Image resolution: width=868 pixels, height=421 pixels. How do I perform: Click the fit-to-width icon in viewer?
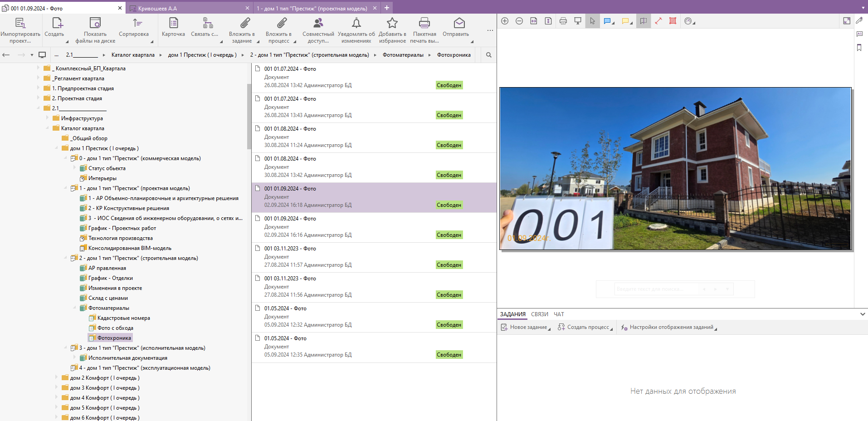[x=534, y=21]
